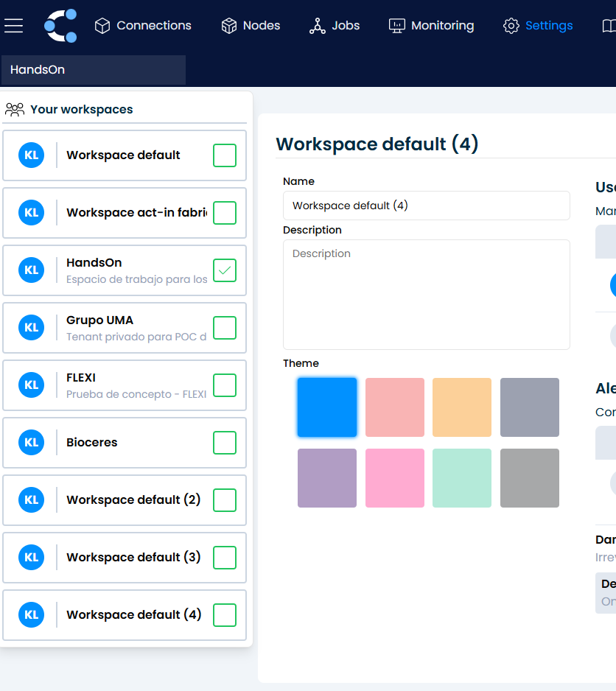Choose the peach orange theme swatch
Viewport: 616px width, 691px height.
point(462,407)
